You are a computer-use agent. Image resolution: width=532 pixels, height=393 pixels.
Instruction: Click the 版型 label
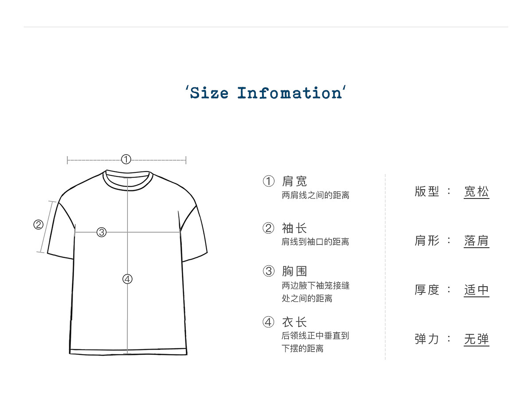(x=427, y=192)
